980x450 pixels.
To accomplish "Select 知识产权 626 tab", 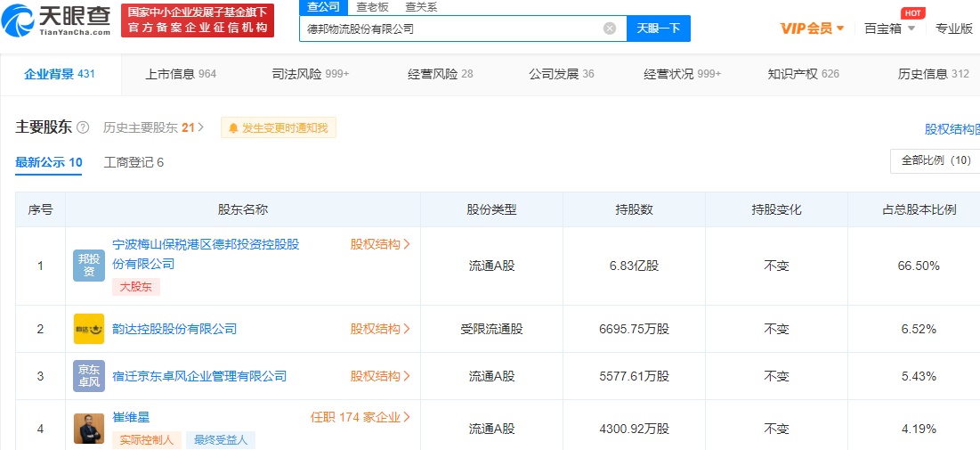I will coord(803,74).
